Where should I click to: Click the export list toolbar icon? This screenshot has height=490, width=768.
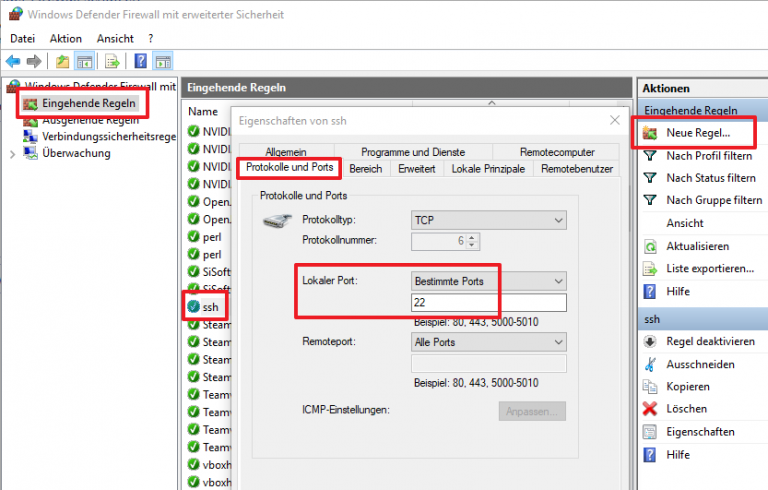click(x=112, y=62)
